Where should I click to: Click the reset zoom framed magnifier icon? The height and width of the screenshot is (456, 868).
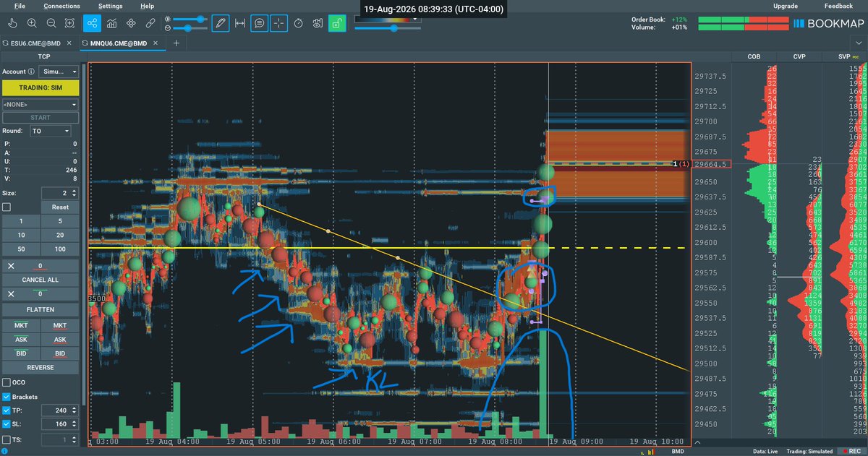[69, 23]
